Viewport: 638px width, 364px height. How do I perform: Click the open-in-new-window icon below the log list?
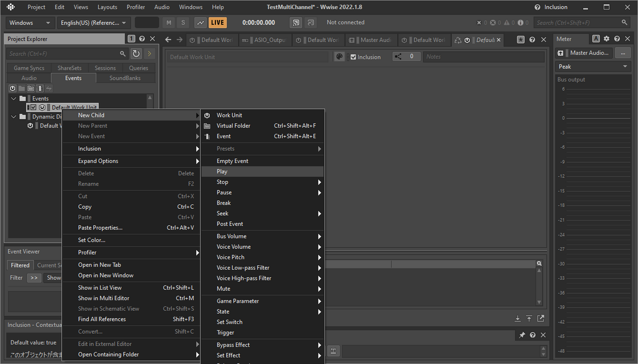541,318
